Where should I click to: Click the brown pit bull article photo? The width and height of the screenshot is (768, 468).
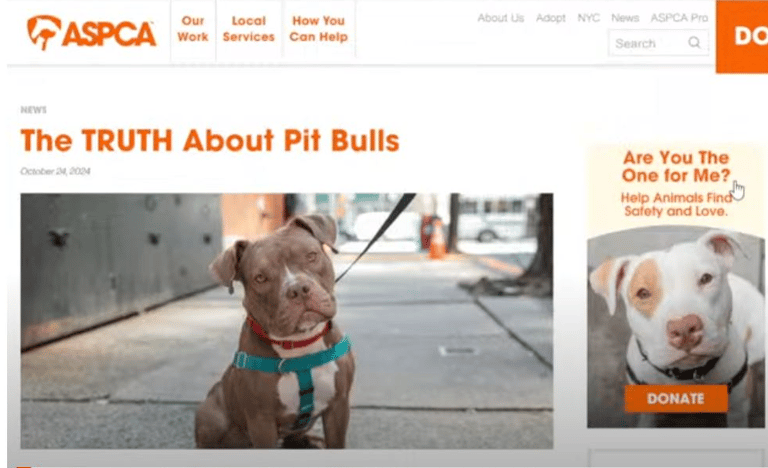click(287, 320)
